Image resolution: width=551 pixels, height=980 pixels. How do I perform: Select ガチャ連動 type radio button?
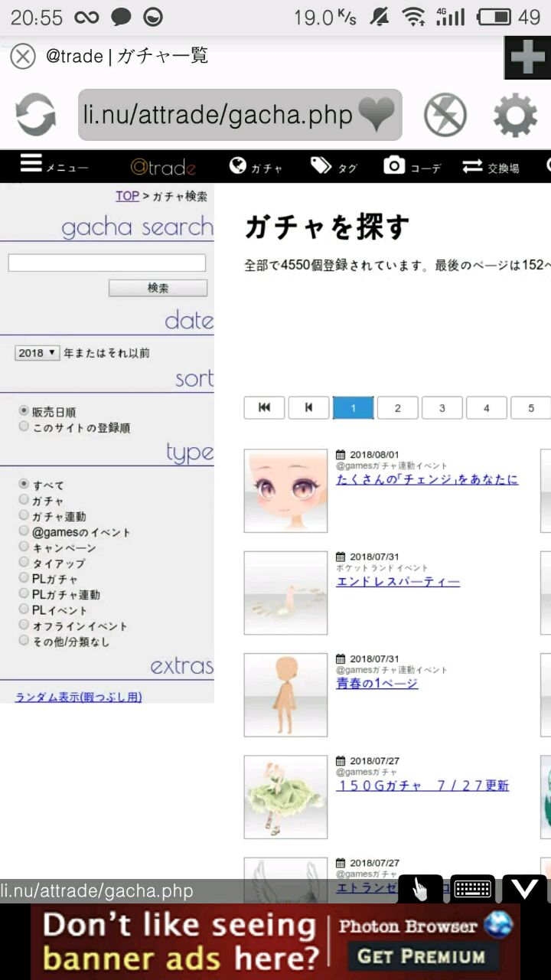[x=24, y=516]
